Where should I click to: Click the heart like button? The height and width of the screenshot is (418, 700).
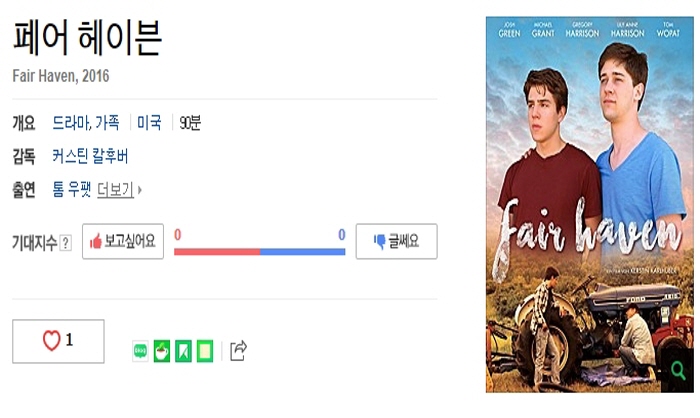tap(58, 341)
